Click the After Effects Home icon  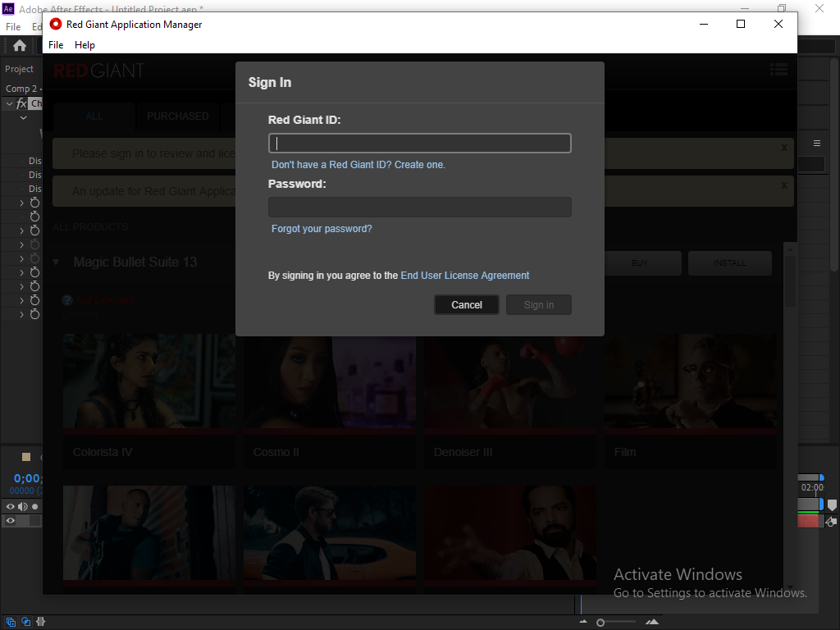[20, 46]
